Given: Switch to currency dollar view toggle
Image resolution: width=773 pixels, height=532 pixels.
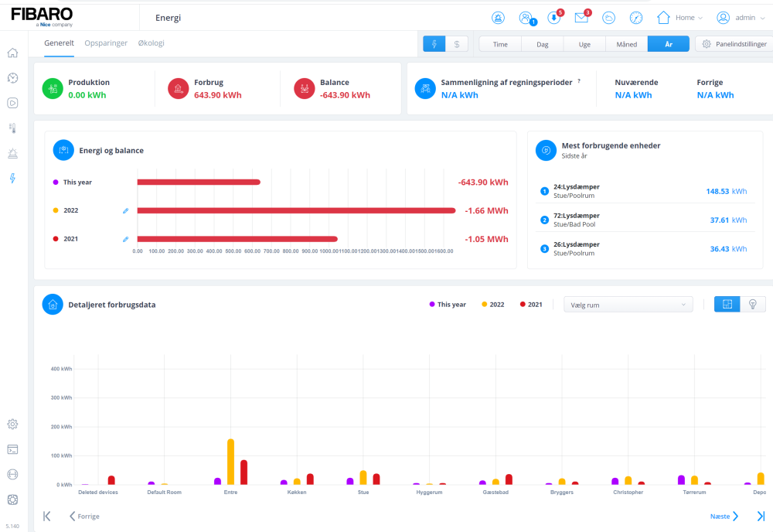Looking at the screenshot, I should (456, 44).
